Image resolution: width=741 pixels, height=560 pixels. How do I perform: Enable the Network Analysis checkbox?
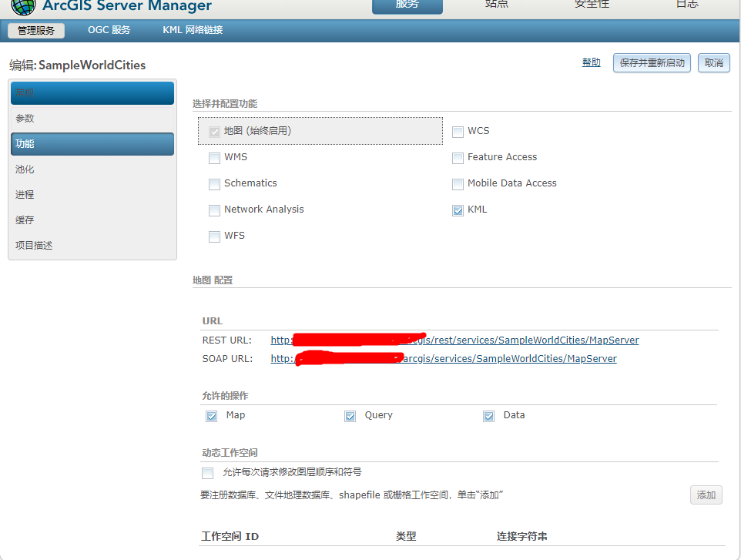[x=215, y=210]
